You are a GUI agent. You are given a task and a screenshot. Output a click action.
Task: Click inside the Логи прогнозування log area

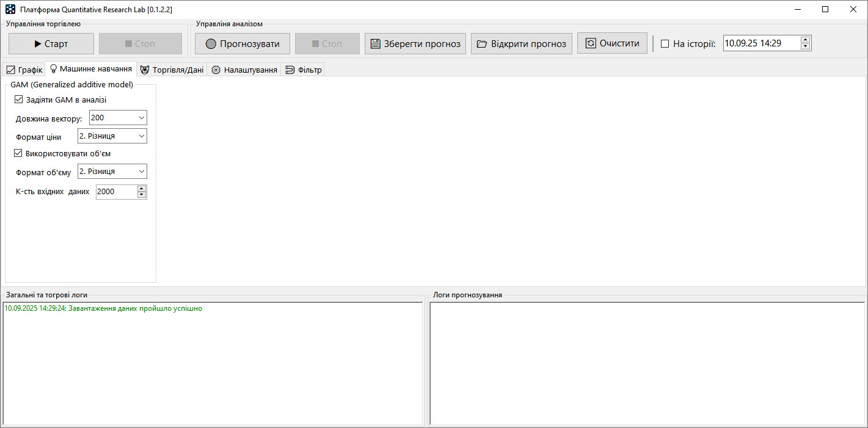[x=646, y=363]
